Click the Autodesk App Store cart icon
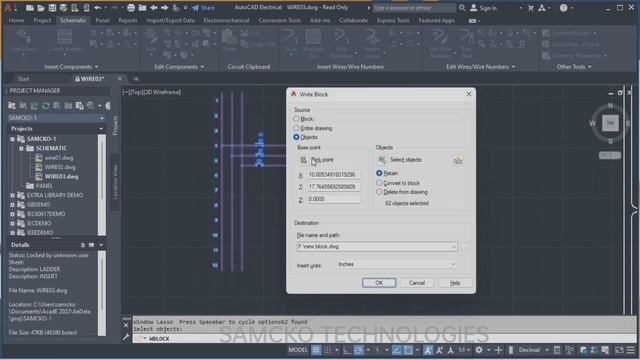This screenshot has width=640, height=360. coord(530,8)
